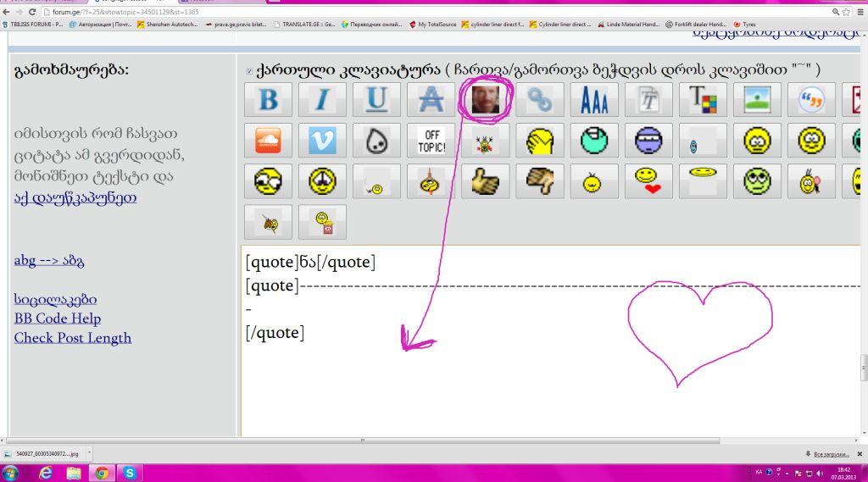Open TBILISIS FORUMI bookmark
Viewport: 868px width, 482px height.
click(33, 25)
